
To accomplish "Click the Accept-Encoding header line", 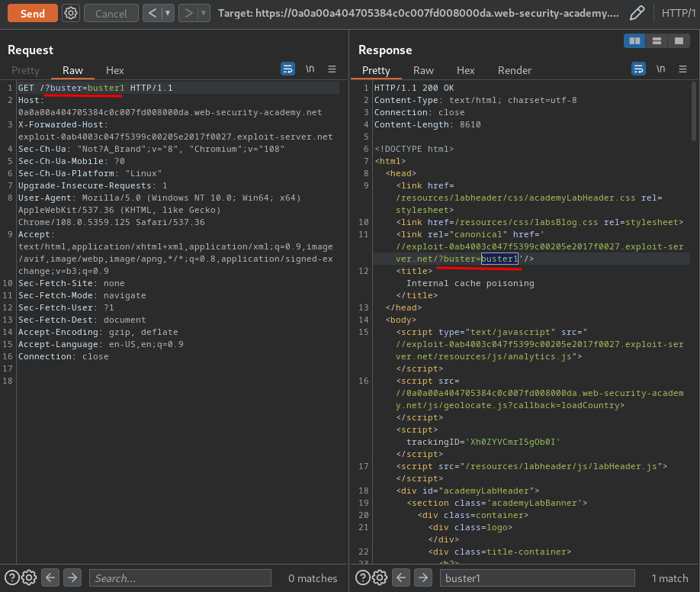I will click(x=98, y=332).
